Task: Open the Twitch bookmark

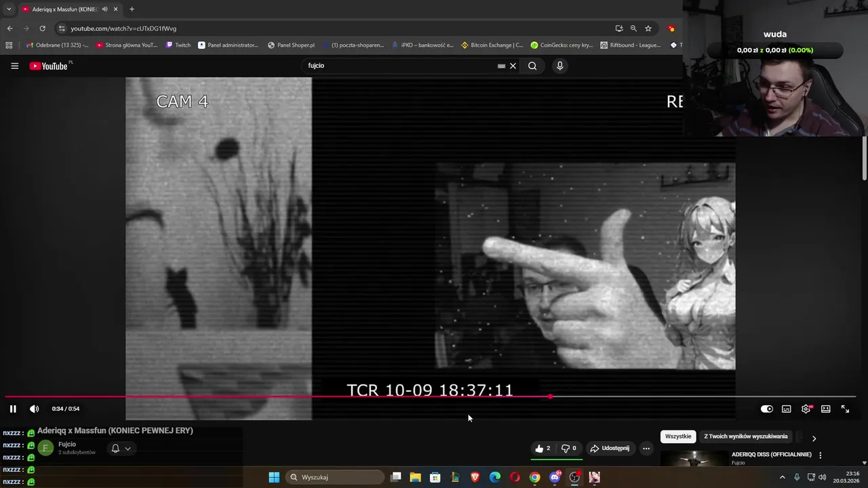Action: click(178, 45)
